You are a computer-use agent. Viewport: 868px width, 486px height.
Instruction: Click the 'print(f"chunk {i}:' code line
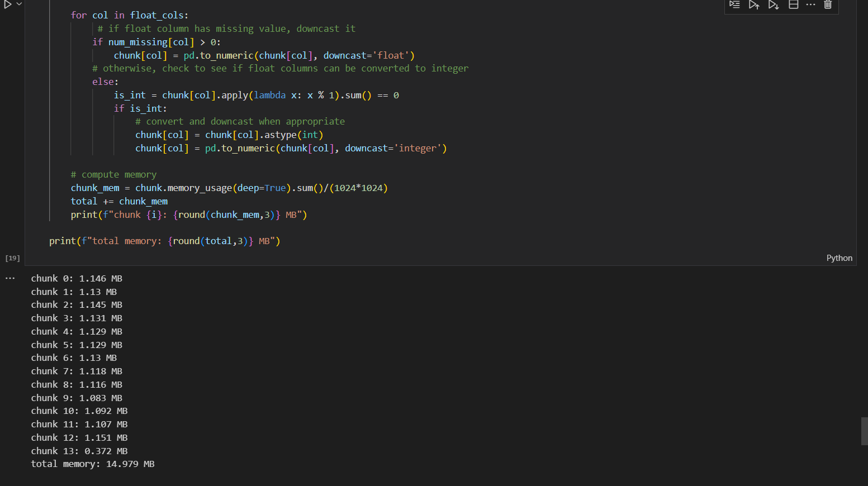(x=189, y=215)
